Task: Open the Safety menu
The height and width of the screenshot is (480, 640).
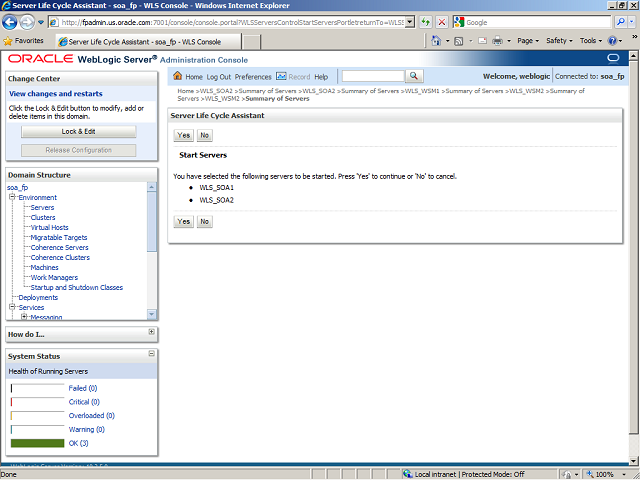Action: 559,41
